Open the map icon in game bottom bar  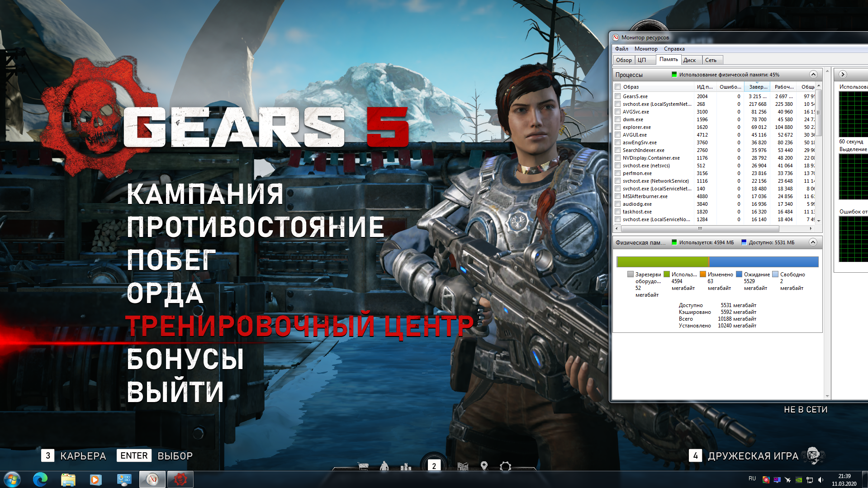click(x=463, y=466)
